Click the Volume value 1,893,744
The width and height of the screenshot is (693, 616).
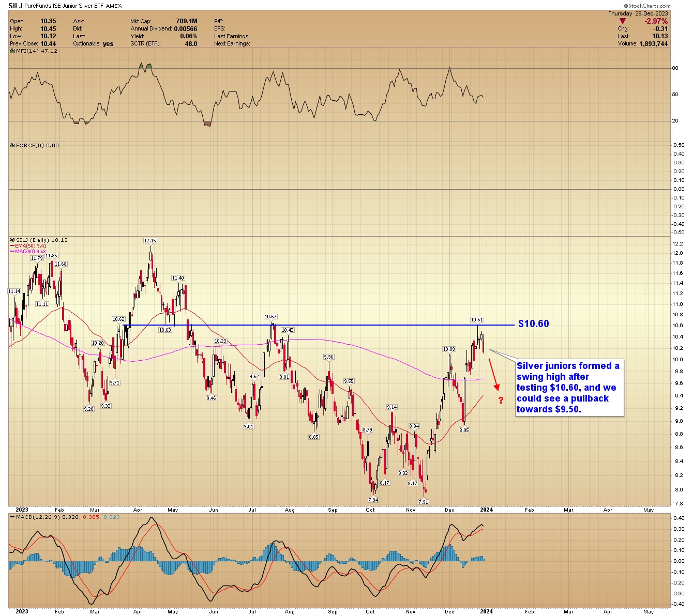[654, 44]
